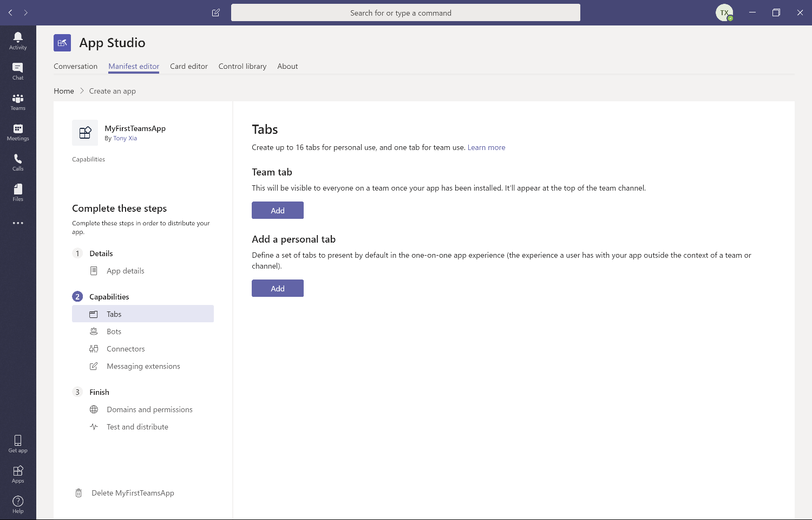Click the App details document icon
The image size is (812, 520).
[94, 271]
